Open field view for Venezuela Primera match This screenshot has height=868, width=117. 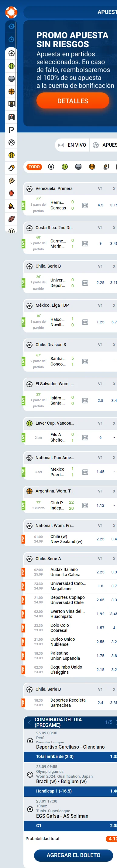[85, 205]
